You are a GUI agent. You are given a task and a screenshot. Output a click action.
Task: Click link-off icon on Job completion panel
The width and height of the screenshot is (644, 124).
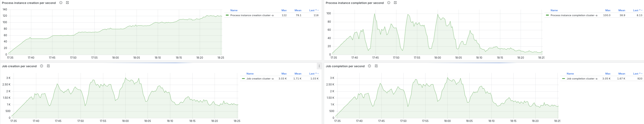coord(376,66)
